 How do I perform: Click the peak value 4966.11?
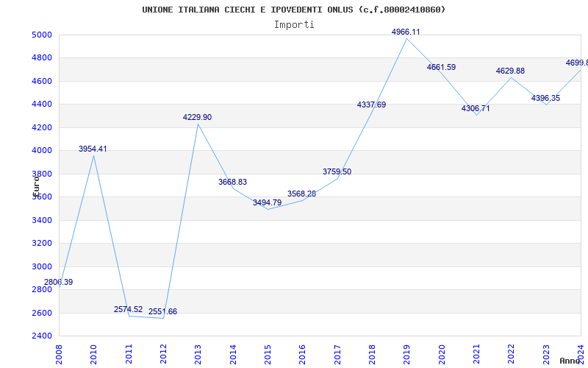tap(406, 32)
